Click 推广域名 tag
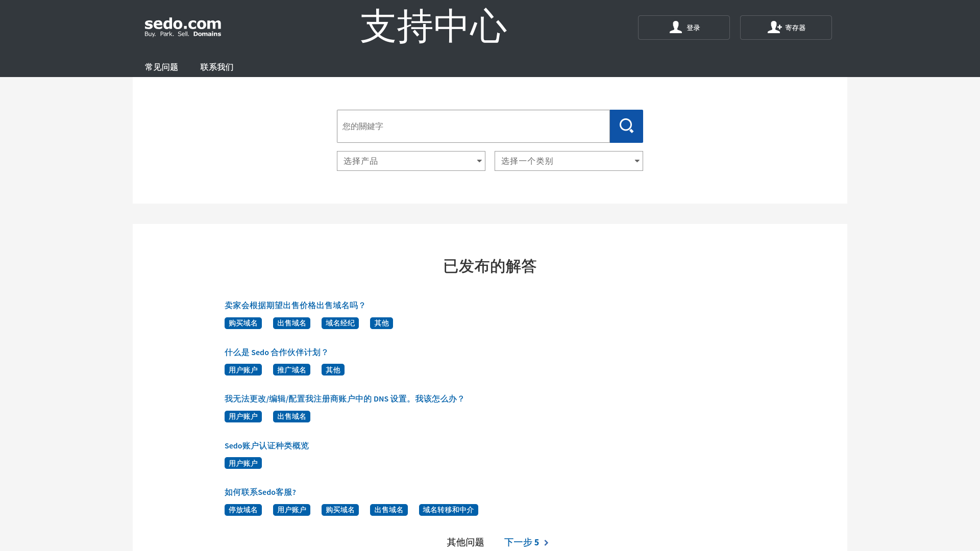This screenshot has height=551, width=980. pos(291,370)
